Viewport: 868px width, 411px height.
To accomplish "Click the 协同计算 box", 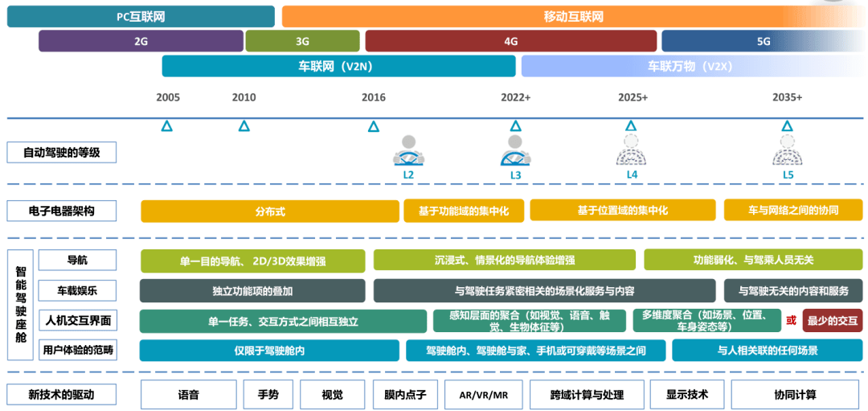I will [794, 394].
